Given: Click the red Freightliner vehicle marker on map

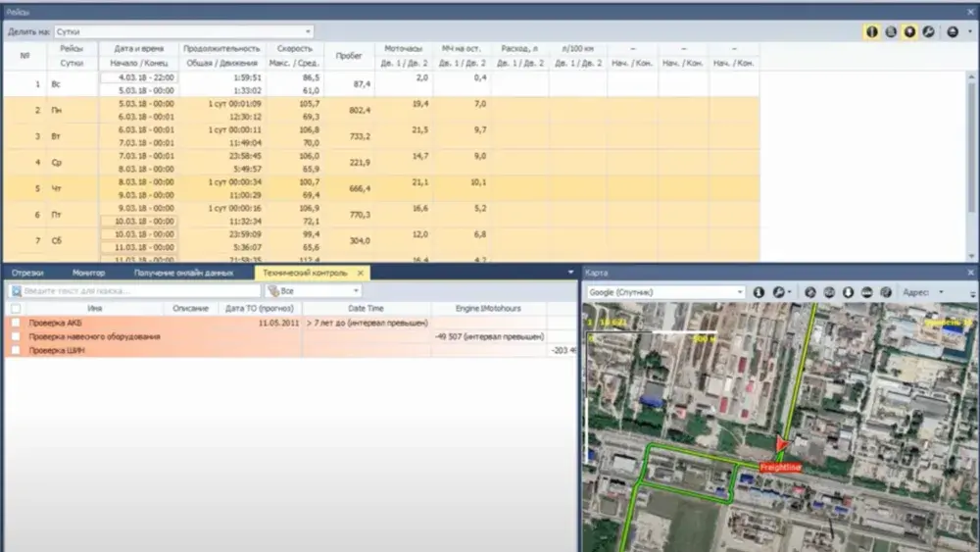Looking at the screenshot, I should [780, 467].
